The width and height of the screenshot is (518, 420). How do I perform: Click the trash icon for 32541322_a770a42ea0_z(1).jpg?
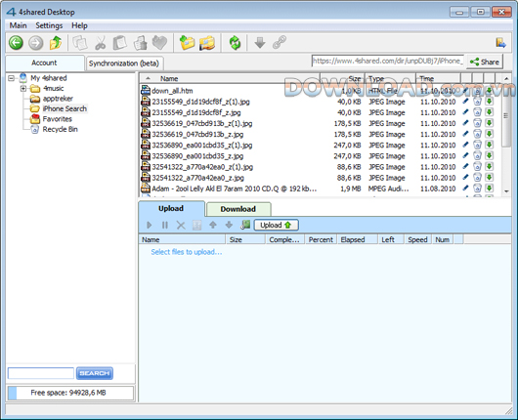pos(477,166)
